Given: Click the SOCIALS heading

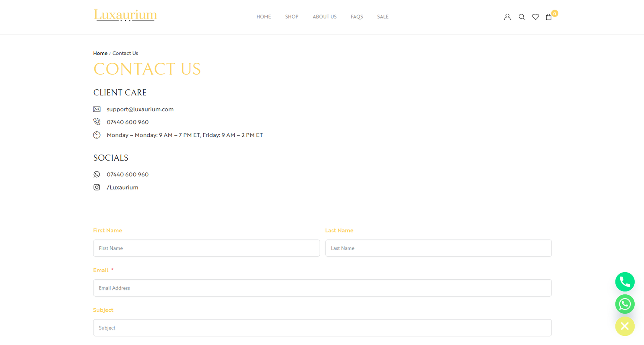Looking at the screenshot, I should click(111, 158).
